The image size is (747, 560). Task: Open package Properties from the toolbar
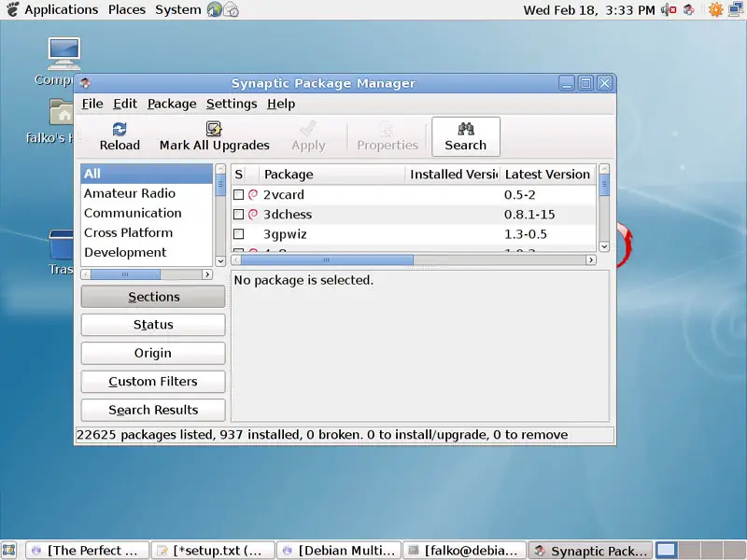(388, 136)
